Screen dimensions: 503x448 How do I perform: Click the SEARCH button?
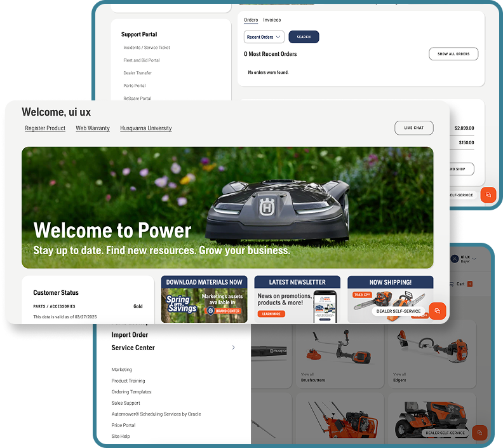(x=304, y=37)
